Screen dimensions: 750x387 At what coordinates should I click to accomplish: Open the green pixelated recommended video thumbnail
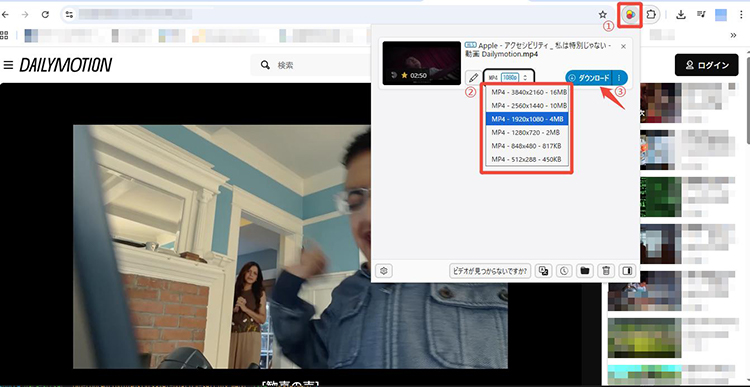point(661,197)
